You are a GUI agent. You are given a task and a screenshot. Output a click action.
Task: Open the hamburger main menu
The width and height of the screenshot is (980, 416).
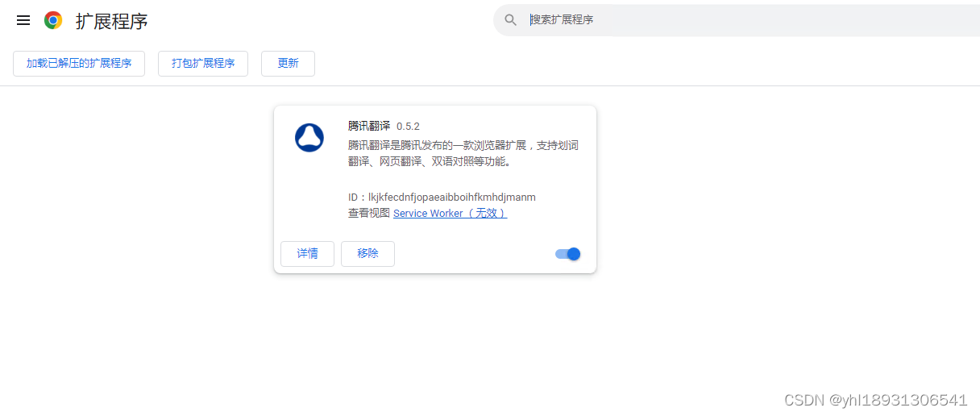[x=23, y=20]
